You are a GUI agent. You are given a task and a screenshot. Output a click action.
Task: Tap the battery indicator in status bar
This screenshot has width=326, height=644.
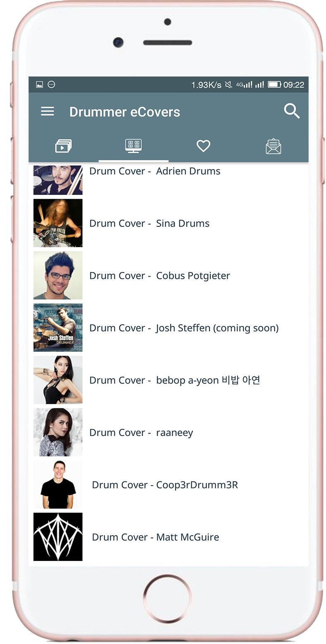coord(274,84)
